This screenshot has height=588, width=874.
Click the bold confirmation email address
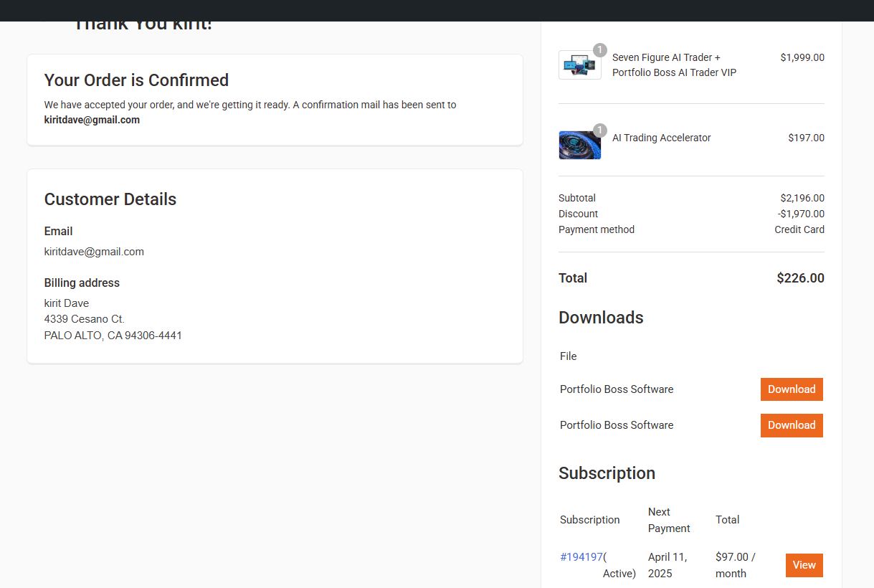point(92,120)
